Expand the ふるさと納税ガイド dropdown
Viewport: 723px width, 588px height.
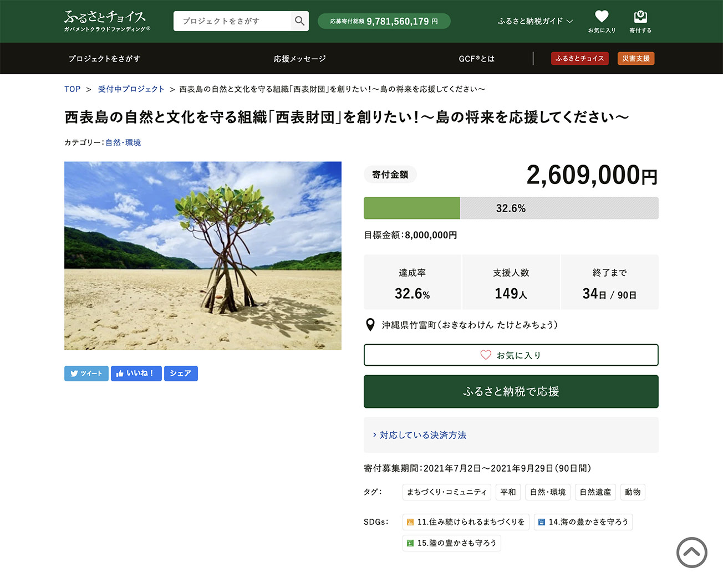pyautogui.click(x=535, y=21)
